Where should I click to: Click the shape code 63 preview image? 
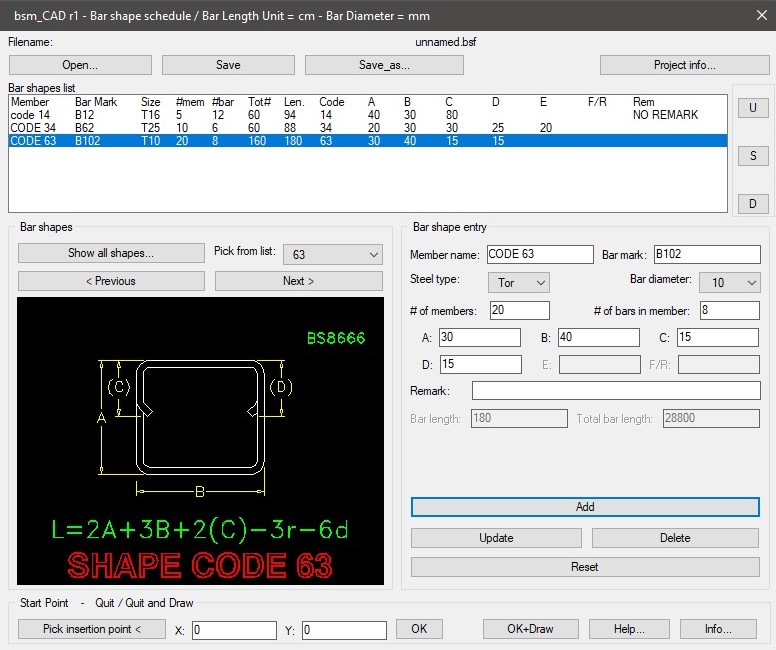[x=200, y=440]
